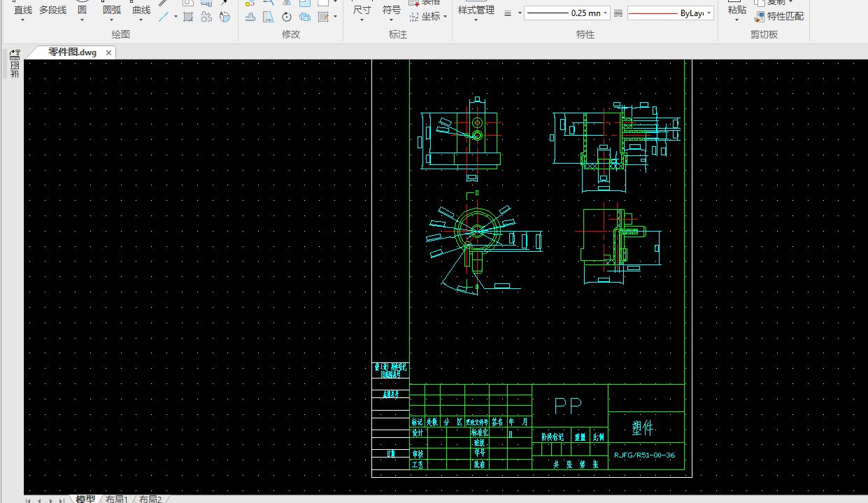
Task: Click the 多段线 polyline button
Action: click(52, 10)
